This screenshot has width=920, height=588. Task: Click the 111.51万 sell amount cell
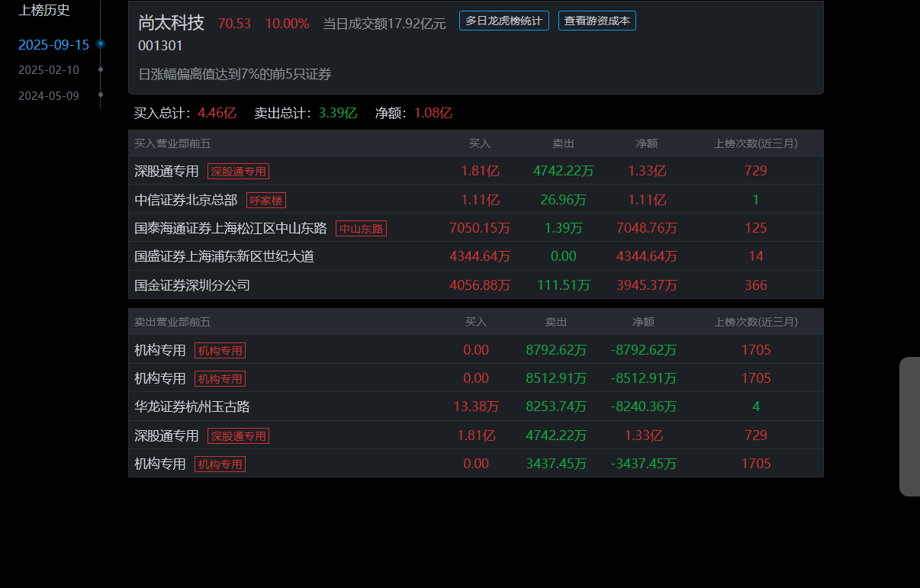click(563, 285)
